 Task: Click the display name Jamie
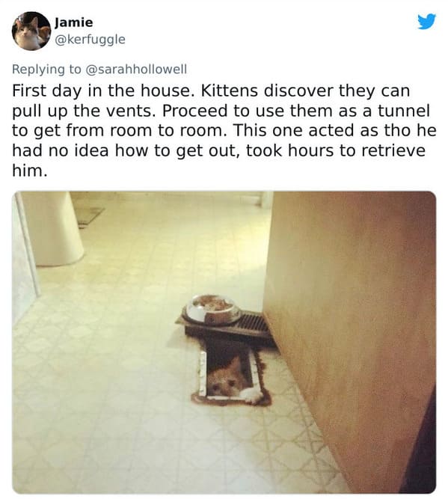[74, 22]
